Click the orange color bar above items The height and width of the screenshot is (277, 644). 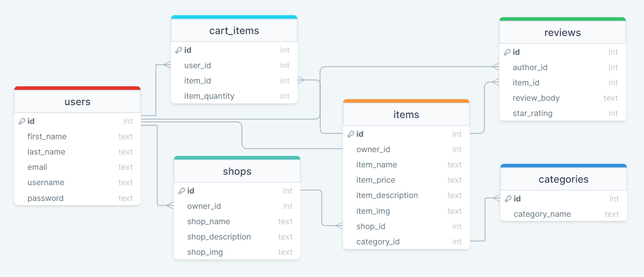407,101
